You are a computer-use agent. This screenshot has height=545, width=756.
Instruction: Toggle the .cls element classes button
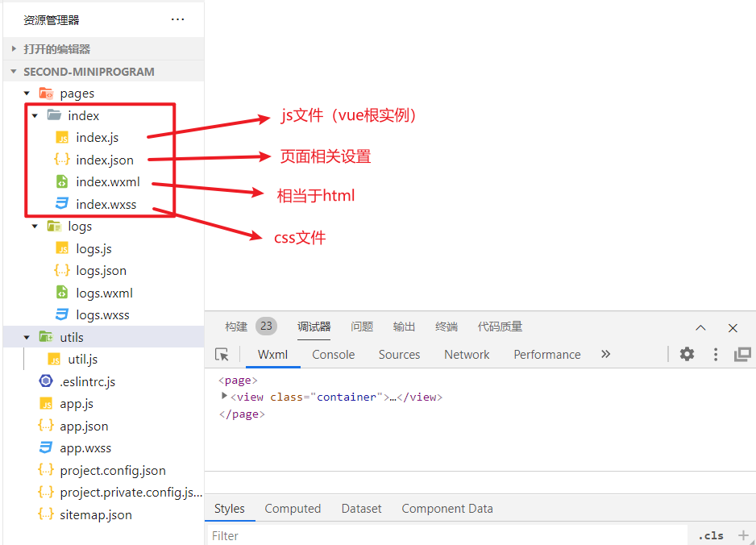tap(710, 535)
